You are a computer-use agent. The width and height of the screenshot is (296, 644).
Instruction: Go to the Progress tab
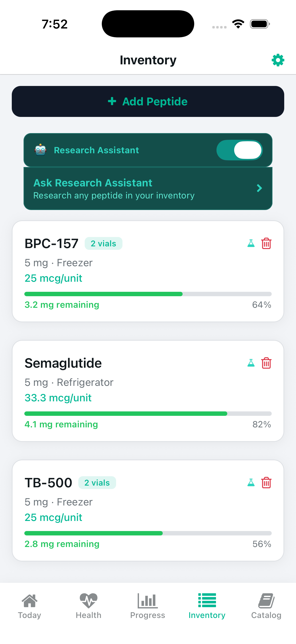148,606
